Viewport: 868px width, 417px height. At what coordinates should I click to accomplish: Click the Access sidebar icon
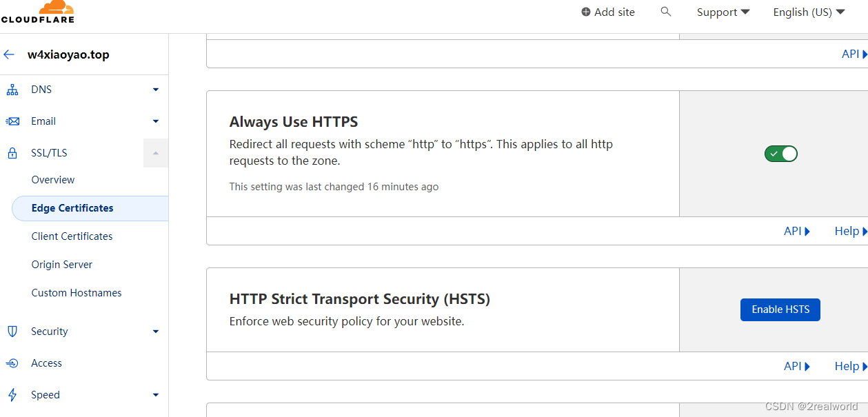pyautogui.click(x=12, y=363)
